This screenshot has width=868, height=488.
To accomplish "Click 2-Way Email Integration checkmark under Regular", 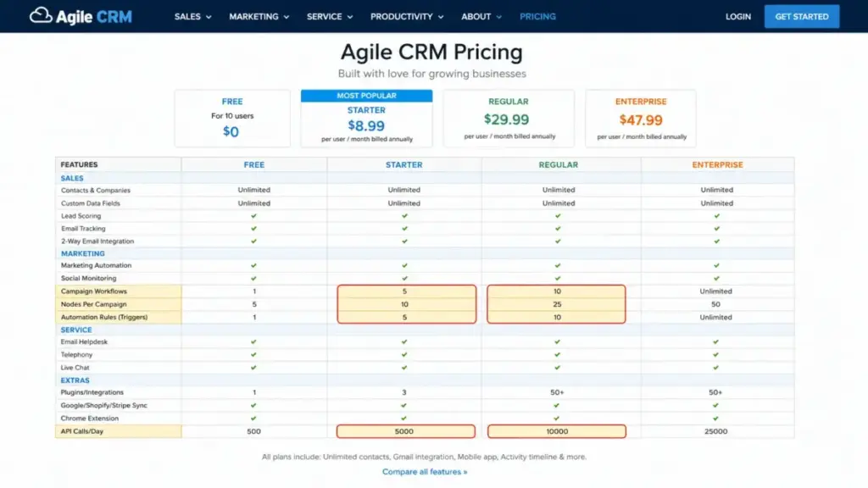I will pos(558,241).
